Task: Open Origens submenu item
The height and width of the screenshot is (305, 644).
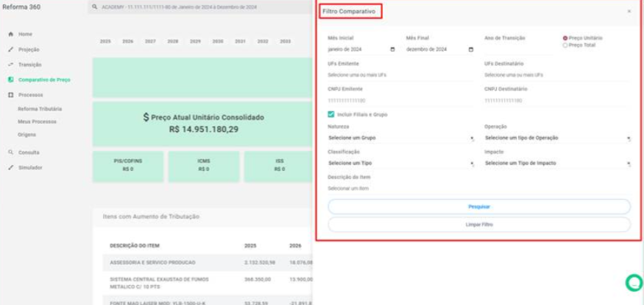Action: [26, 135]
